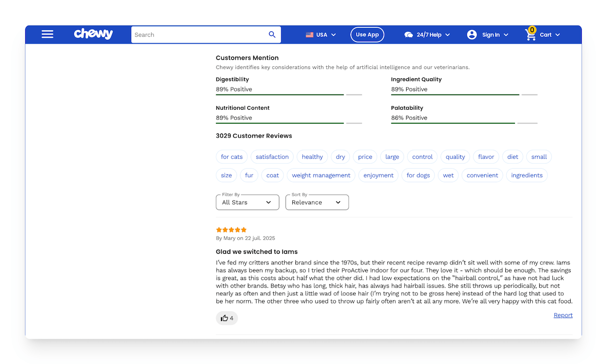607x364 pixels.
Task: Open the Filter By All Stars dropdown
Action: 247,202
